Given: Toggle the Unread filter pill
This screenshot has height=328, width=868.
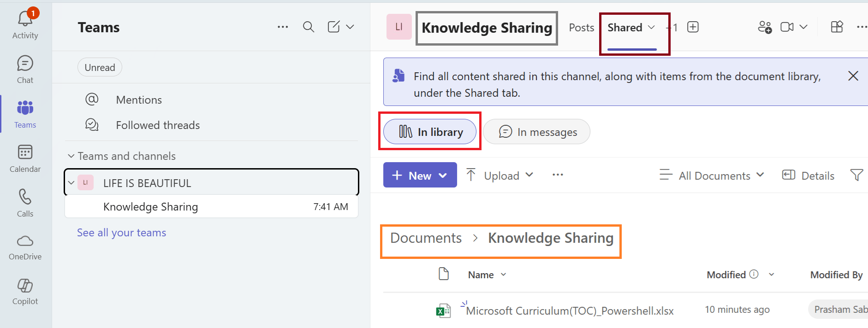Looking at the screenshot, I should (100, 67).
